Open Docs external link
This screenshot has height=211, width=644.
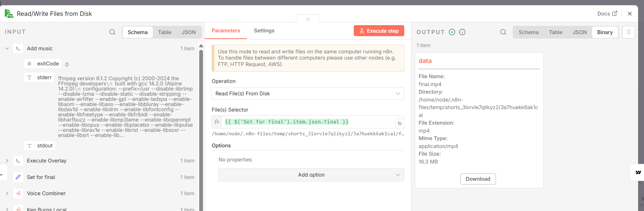point(607,14)
